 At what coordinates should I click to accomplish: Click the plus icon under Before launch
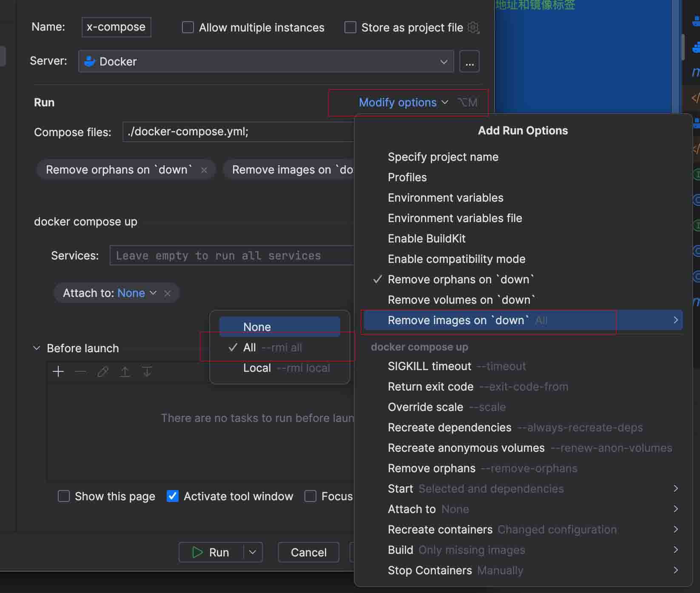pos(58,372)
